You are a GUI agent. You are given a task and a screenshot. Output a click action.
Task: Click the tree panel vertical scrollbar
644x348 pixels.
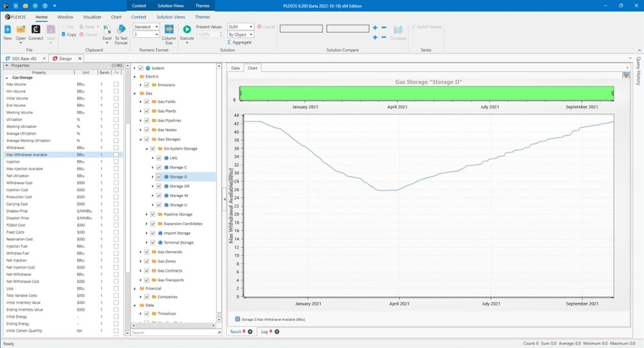pyautogui.click(x=219, y=193)
